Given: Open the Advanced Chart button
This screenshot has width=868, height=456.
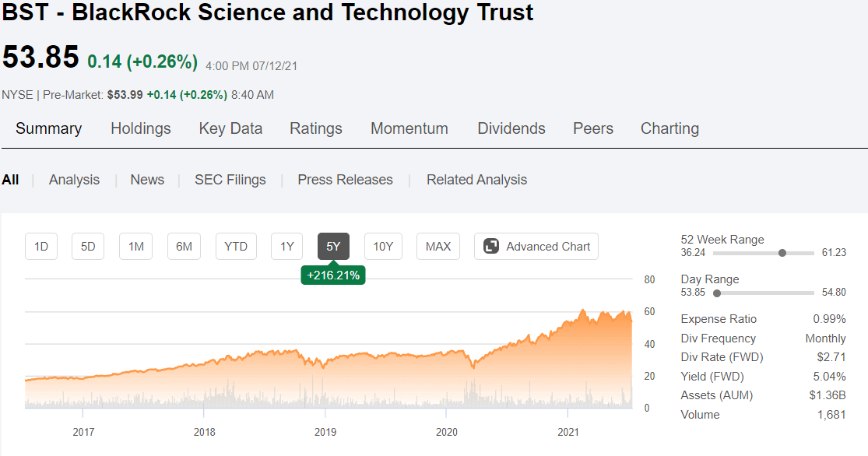Looking at the screenshot, I should tap(536, 246).
